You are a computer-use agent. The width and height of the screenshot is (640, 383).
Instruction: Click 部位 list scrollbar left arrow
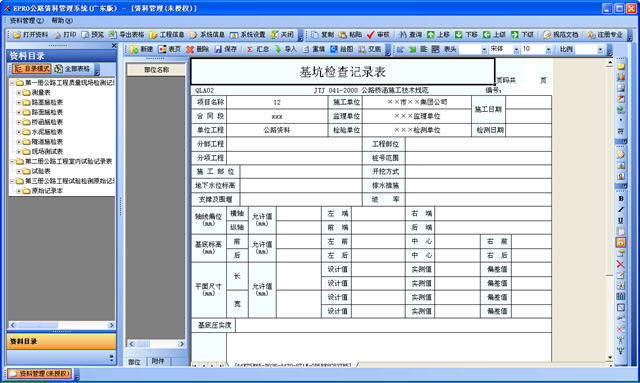(x=131, y=344)
